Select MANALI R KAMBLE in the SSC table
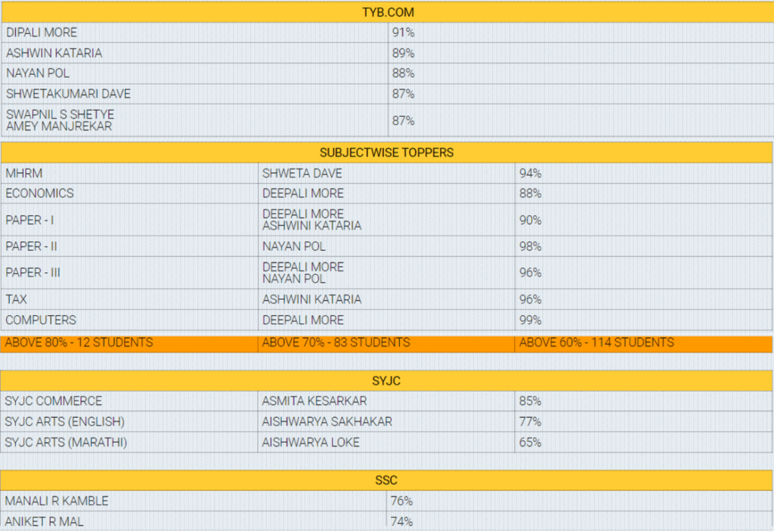 (57, 501)
